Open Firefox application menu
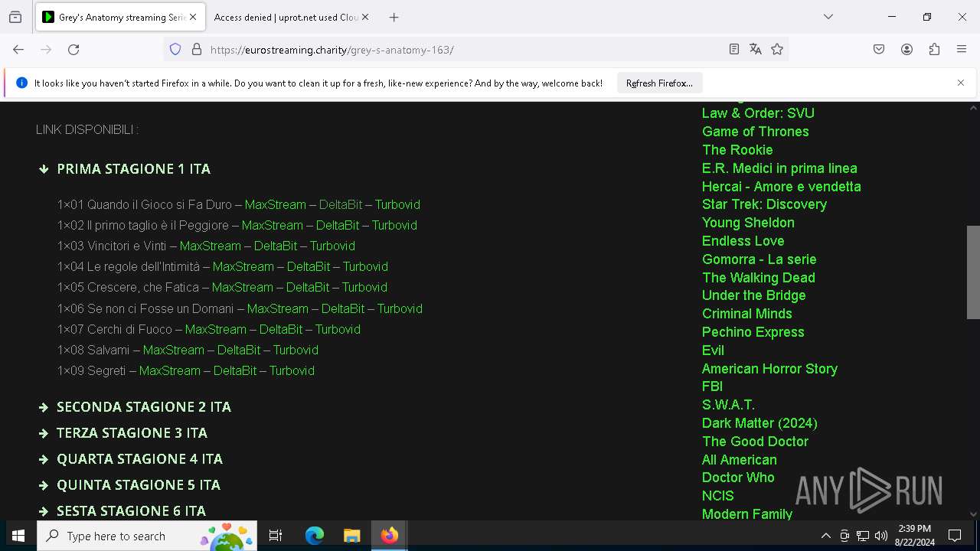 (x=962, y=49)
